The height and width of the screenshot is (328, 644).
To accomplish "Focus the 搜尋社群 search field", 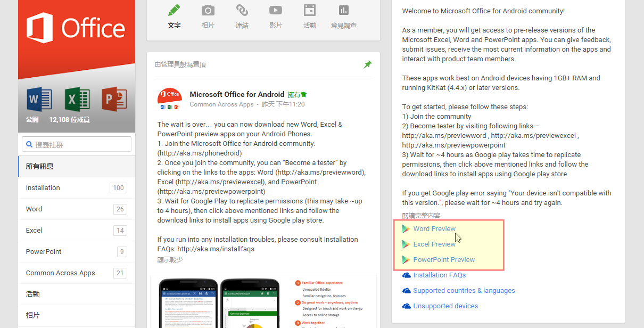I will tap(77, 144).
